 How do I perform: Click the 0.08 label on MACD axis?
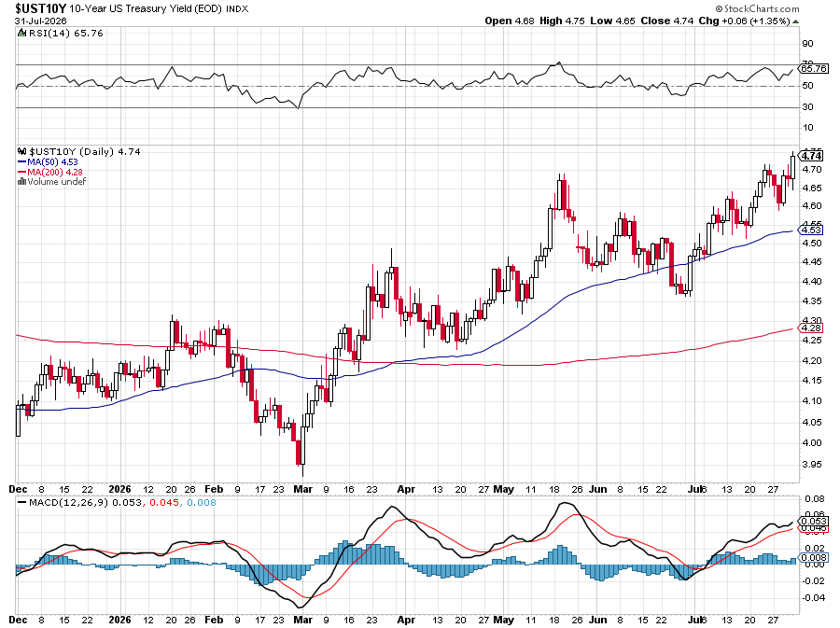[814, 499]
